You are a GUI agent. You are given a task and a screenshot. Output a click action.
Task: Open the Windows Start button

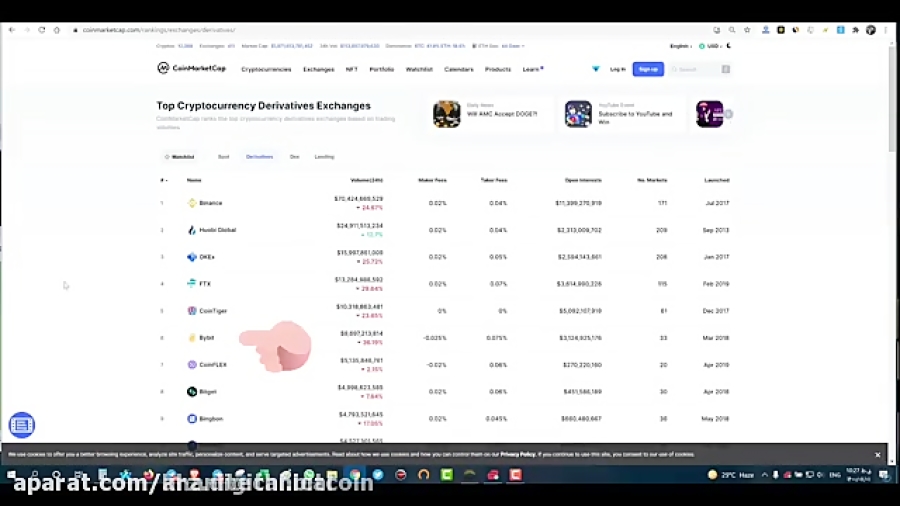tap(11, 475)
